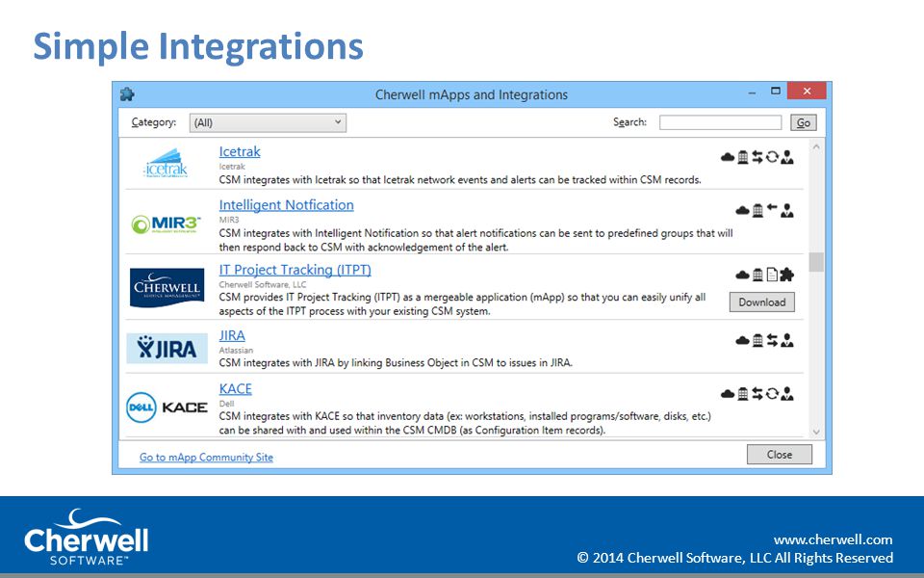Click the sync circle icon in the KACE row
Viewport: 924px width, 578px height.
(x=772, y=393)
